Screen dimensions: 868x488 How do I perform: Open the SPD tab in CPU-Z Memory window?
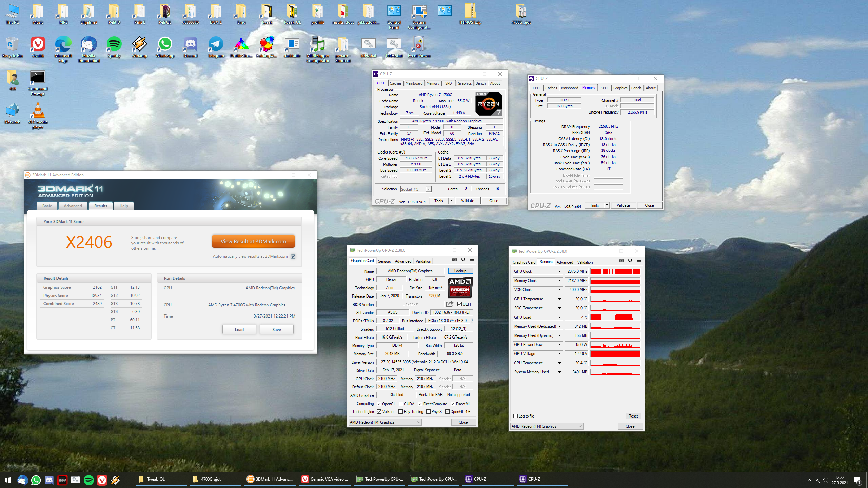coord(604,88)
